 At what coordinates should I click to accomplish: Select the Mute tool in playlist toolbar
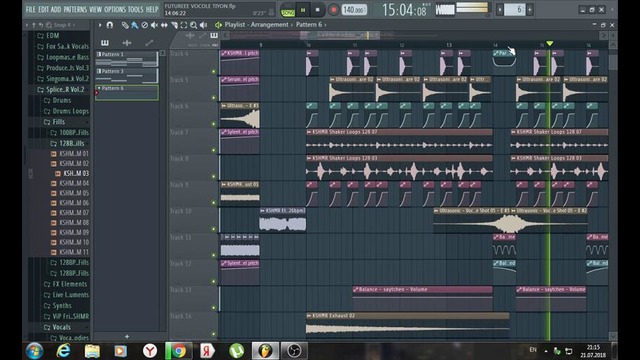(154, 25)
